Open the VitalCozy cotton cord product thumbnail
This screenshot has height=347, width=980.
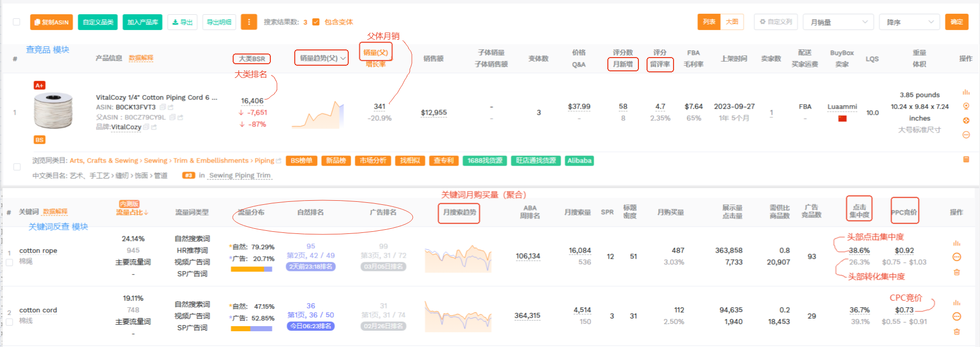(x=53, y=111)
